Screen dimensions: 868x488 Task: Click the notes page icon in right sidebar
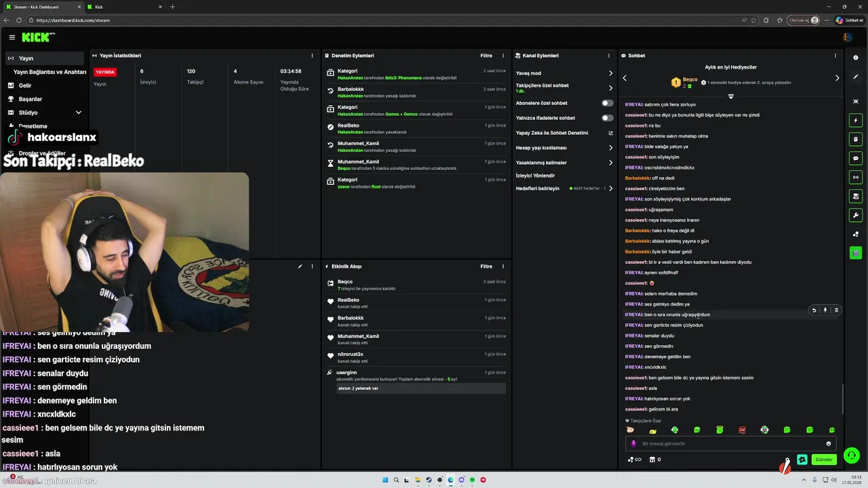coord(856,140)
